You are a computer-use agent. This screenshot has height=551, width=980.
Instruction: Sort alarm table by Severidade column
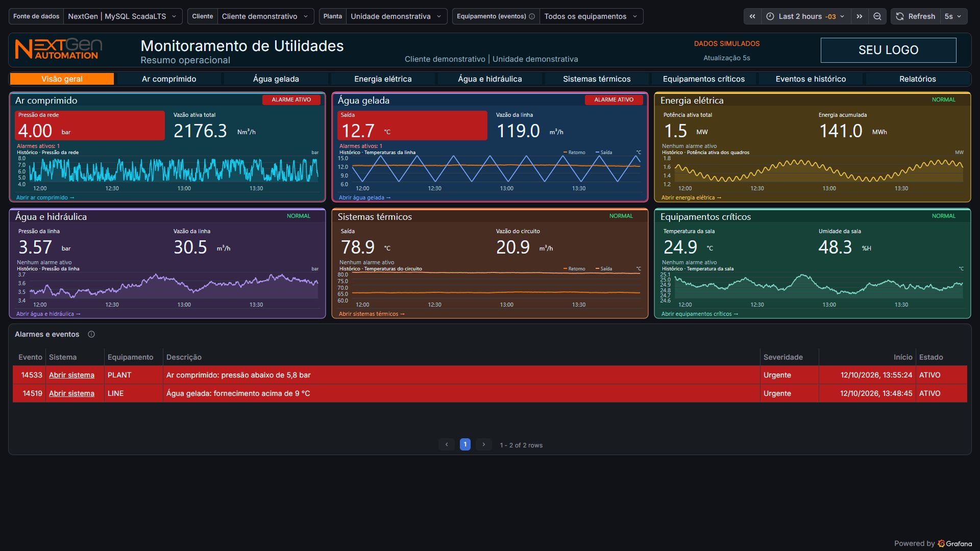[x=783, y=357]
